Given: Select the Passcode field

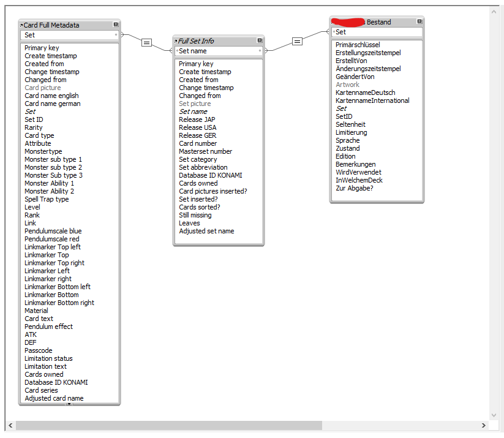Looking at the screenshot, I should (x=38, y=350).
